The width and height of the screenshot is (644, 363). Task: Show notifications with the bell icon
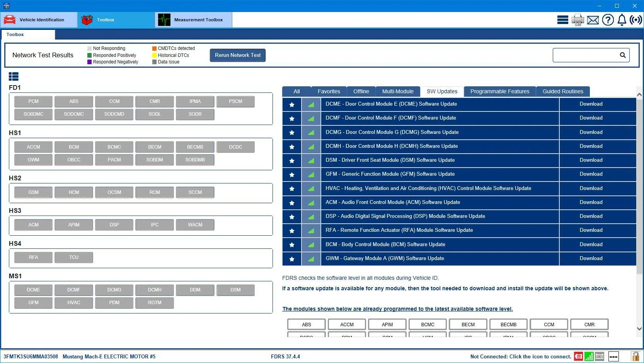coord(622,20)
